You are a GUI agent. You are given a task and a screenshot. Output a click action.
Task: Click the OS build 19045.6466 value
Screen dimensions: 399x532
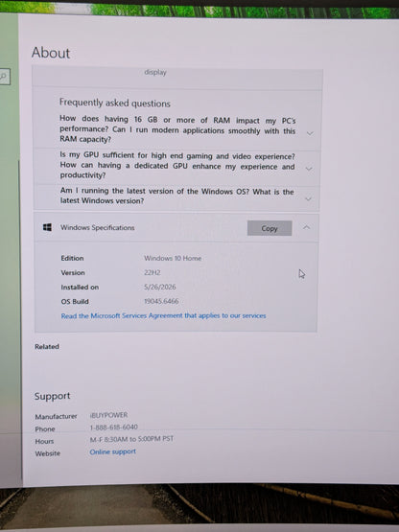(161, 301)
